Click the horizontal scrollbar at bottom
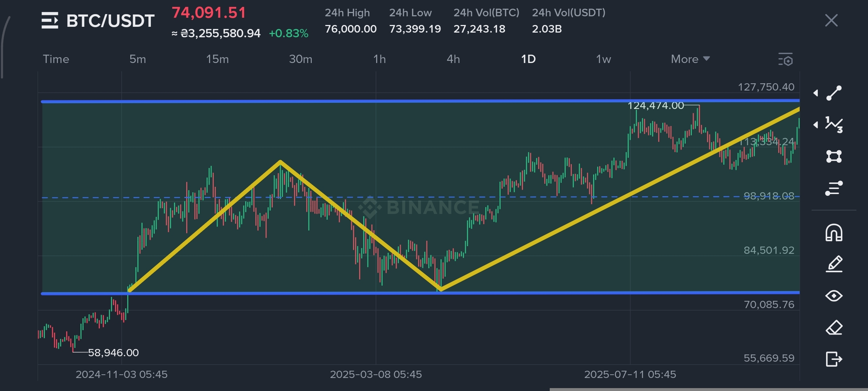Screen dimensions: 868x391 pyautogui.click(x=708, y=389)
